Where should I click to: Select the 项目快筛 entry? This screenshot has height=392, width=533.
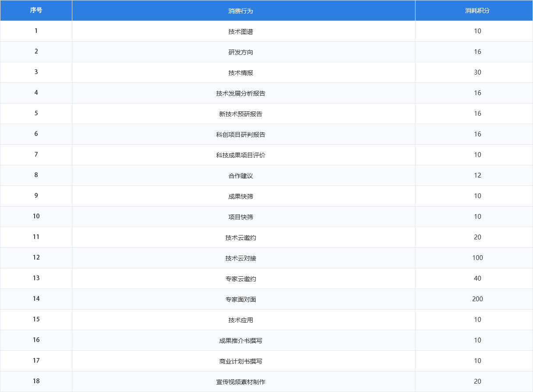[241, 217]
